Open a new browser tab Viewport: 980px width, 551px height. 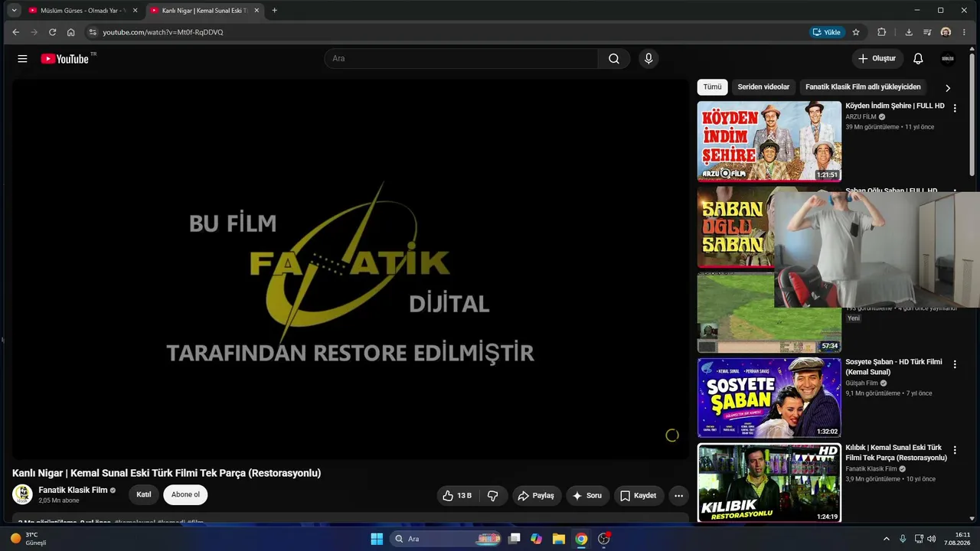tap(274, 11)
